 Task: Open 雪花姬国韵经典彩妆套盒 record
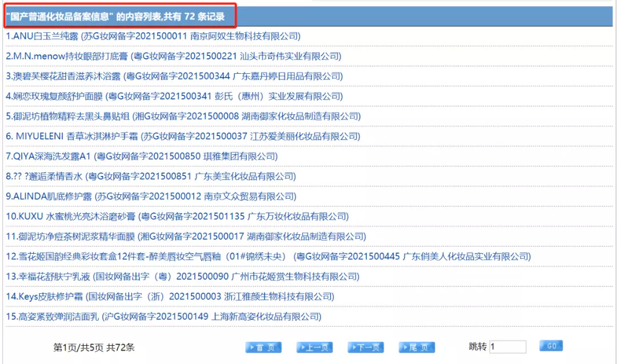pos(269,257)
